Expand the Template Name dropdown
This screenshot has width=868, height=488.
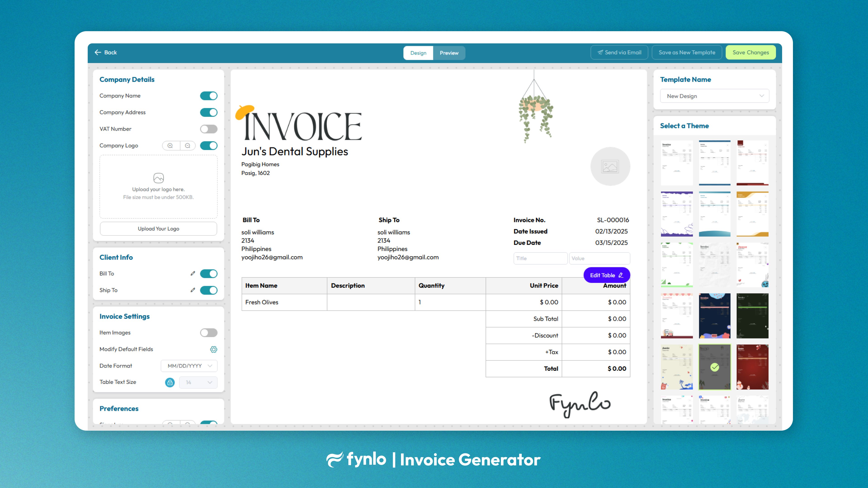click(714, 96)
